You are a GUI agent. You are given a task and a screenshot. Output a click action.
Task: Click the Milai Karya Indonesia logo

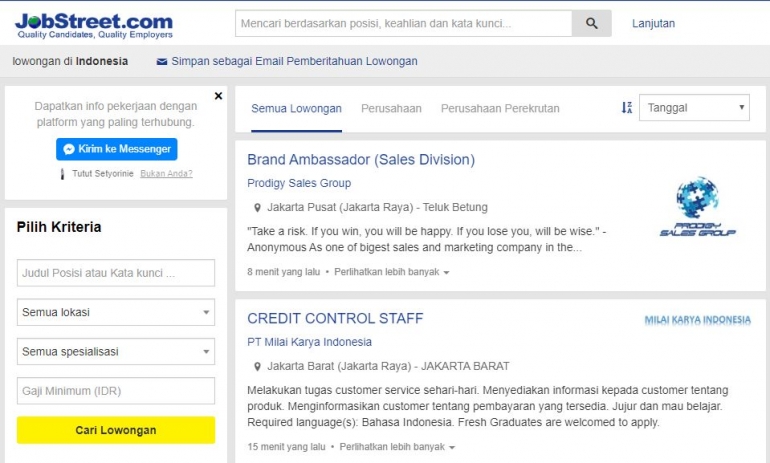[x=697, y=320]
